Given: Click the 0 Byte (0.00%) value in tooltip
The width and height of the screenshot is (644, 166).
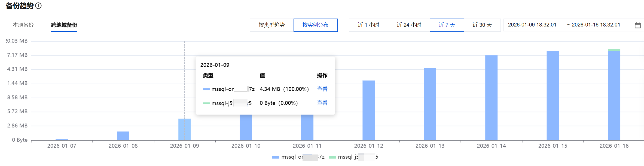Looking at the screenshot, I should (x=279, y=103).
